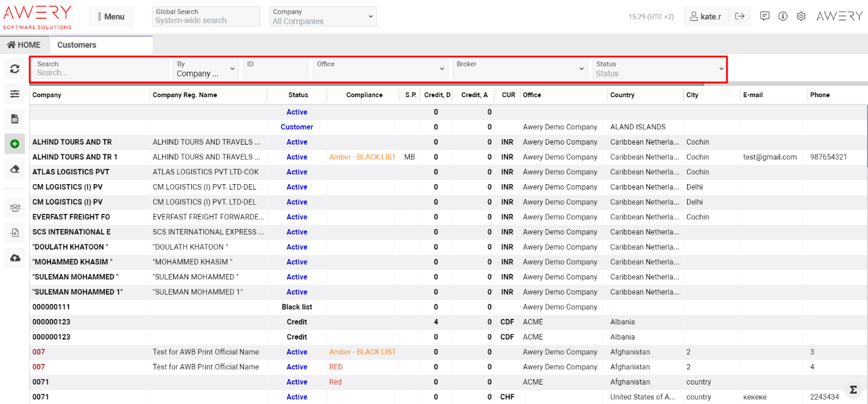Click the info icon in the header
Screen dimensions: 868x404
click(783, 16)
